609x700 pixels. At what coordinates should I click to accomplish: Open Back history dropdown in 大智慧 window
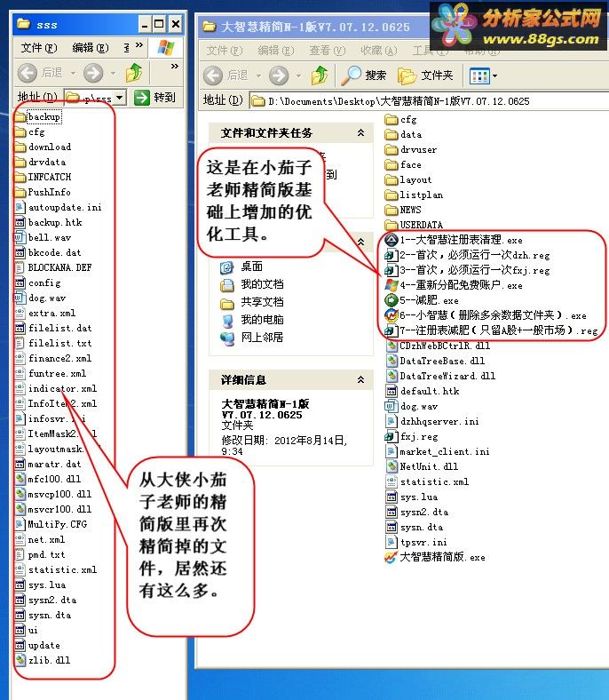(258, 76)
